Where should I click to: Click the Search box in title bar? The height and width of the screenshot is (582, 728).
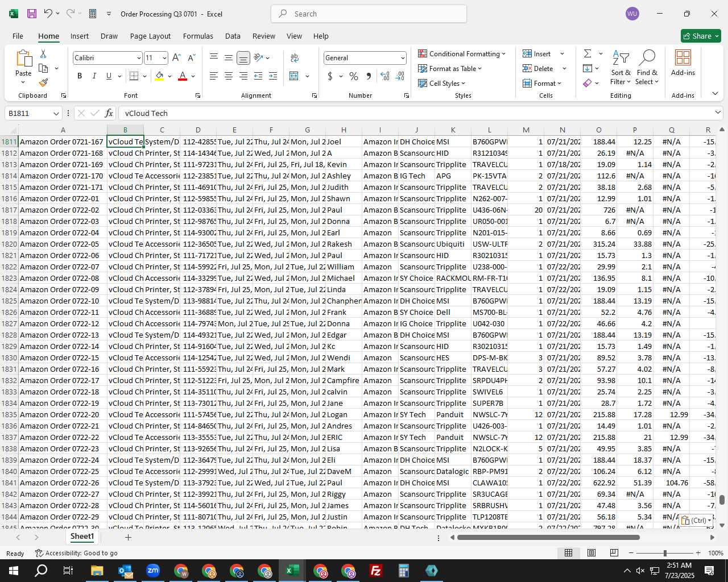coord(369,14)
